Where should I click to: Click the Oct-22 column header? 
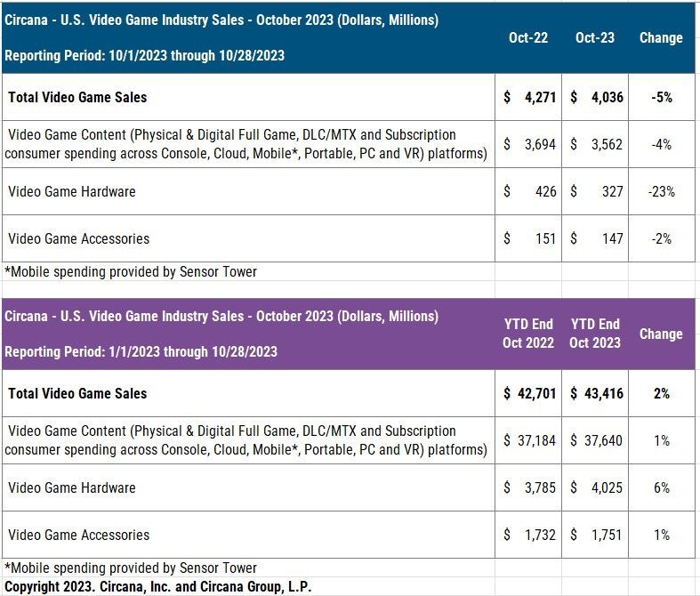tap(527, 37)
